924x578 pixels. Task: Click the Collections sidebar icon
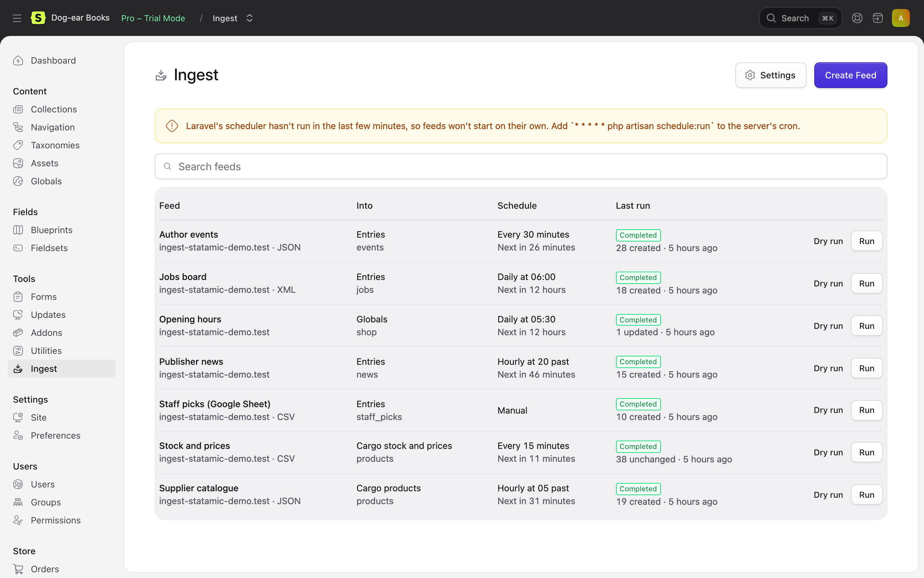pos(18,109)
